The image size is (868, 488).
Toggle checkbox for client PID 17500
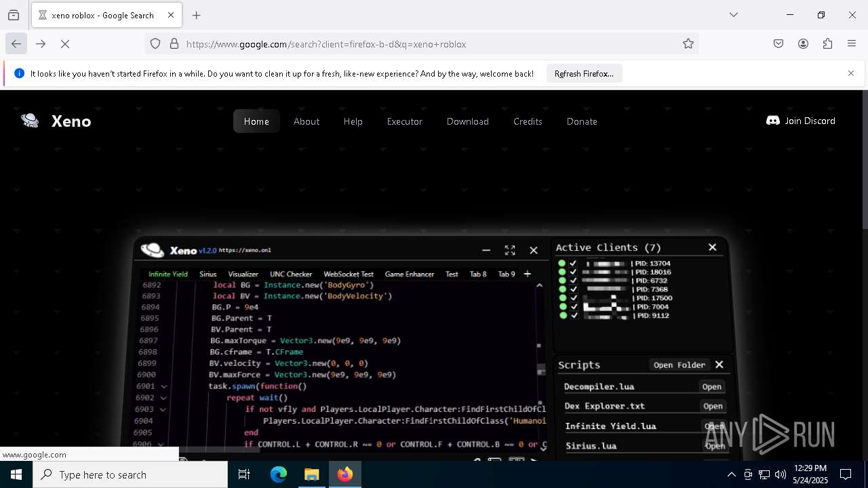click(573, 298)
